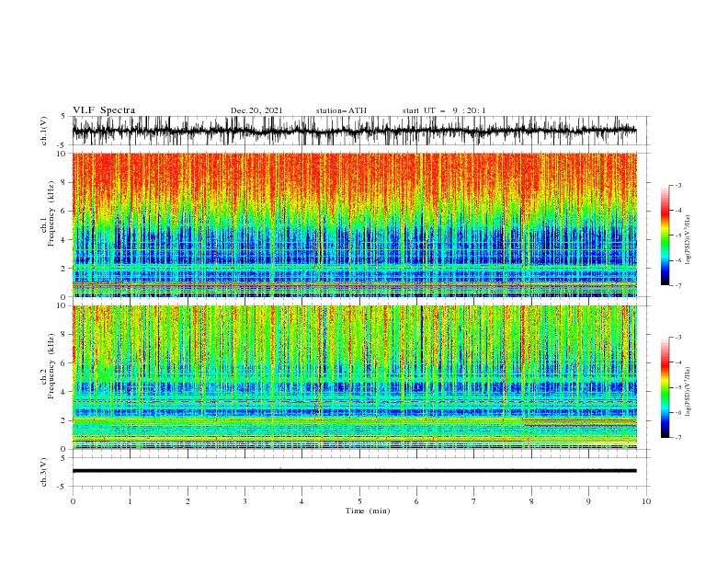Click the "ch.2 Frequency (kHz)" axis label
This screenshot has height=563, width=728.
point(49,365)
